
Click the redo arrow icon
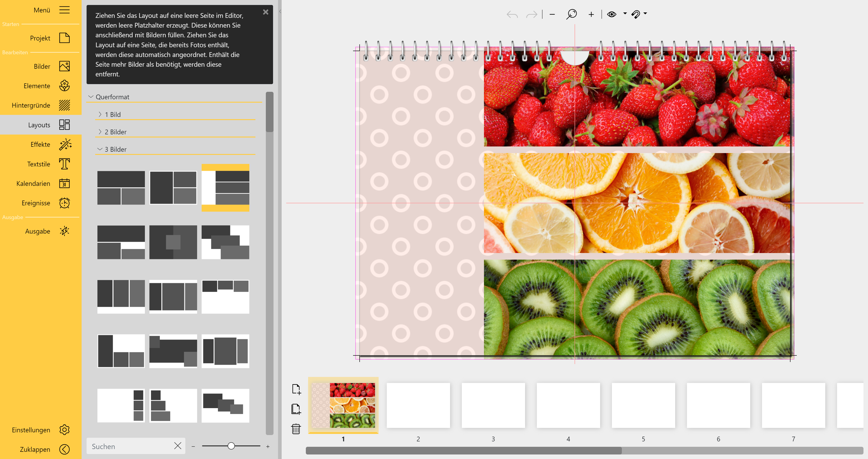531,14
